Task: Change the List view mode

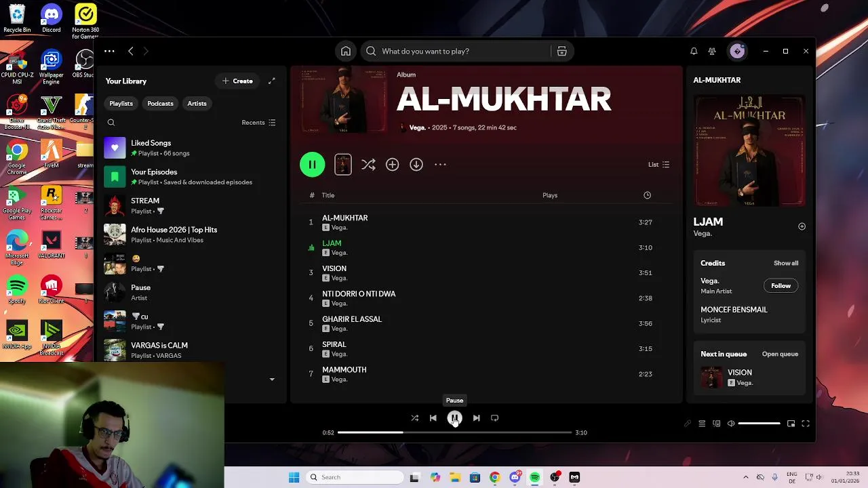Action: point(658,165)
